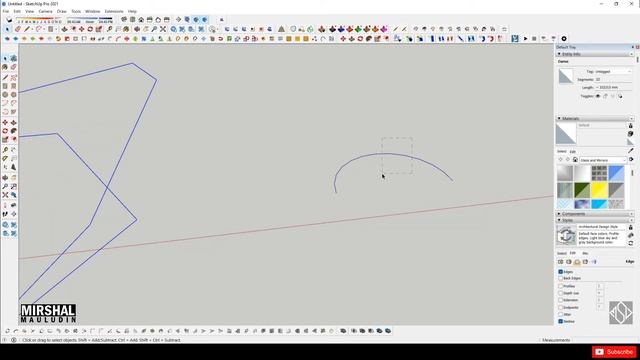Open the File menu

pyautogui.click(x=6, y=11)
